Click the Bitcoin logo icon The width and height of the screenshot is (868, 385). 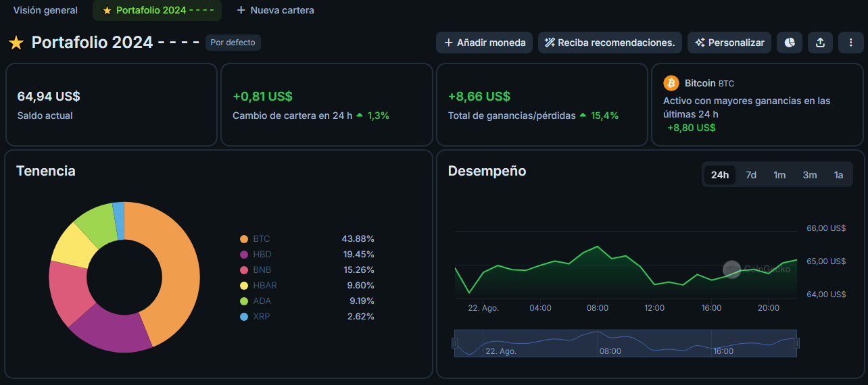tap(671, 83)
